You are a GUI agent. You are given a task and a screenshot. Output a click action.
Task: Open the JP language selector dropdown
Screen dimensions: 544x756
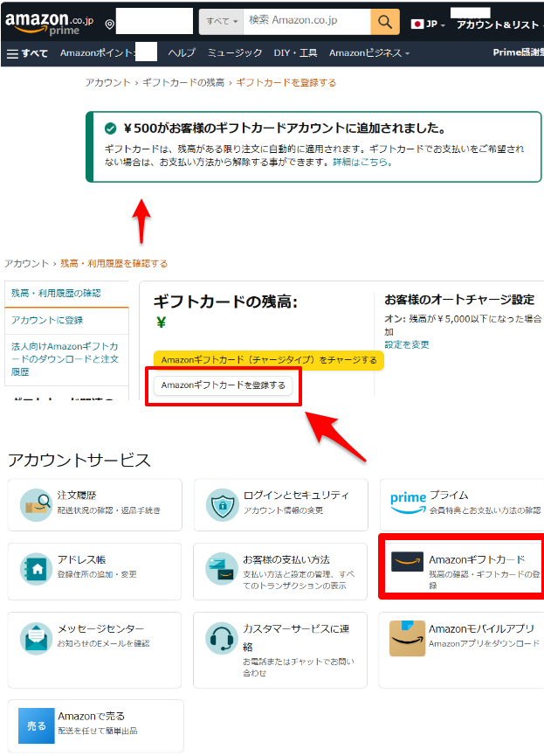pyautogui.click(x=428, y=24)
